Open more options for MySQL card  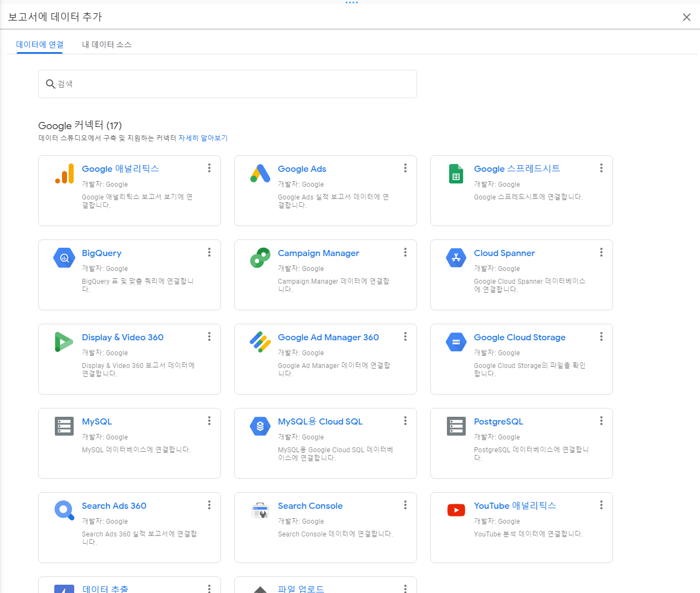coord(209,421)
